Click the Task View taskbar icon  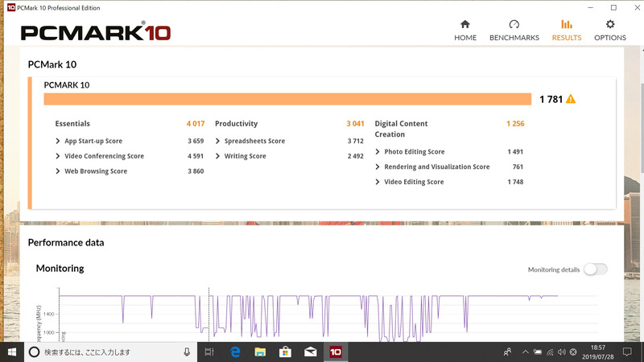[209, 352]
